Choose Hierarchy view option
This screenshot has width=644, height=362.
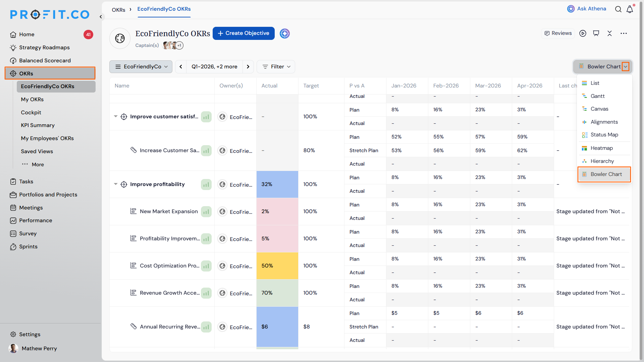pyautogui.click(x=604, y=161)
